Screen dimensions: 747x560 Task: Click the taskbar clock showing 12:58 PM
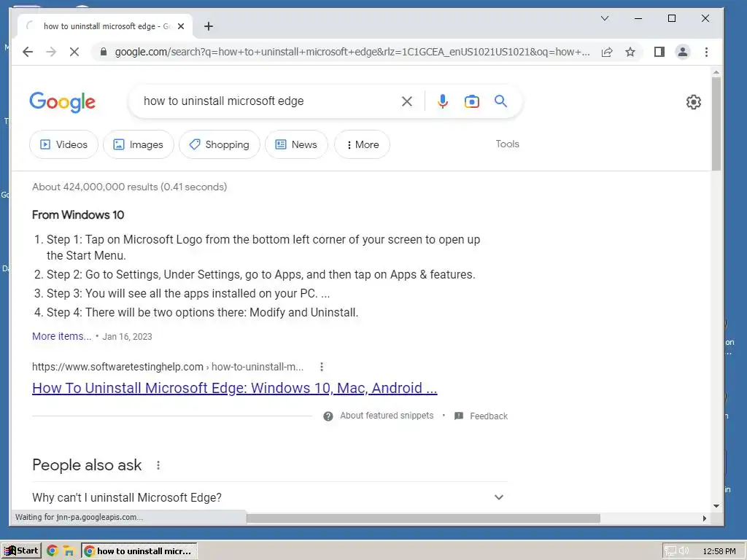719,551
